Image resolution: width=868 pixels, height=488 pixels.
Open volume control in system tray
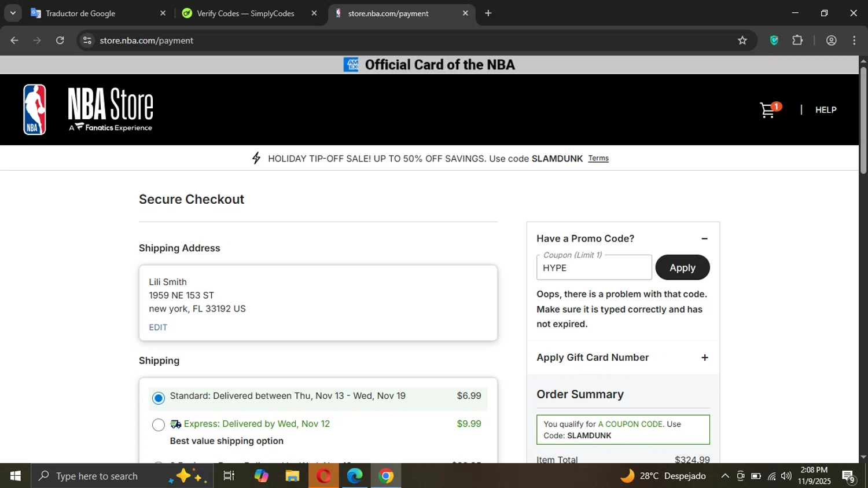[x=786, y=476]
